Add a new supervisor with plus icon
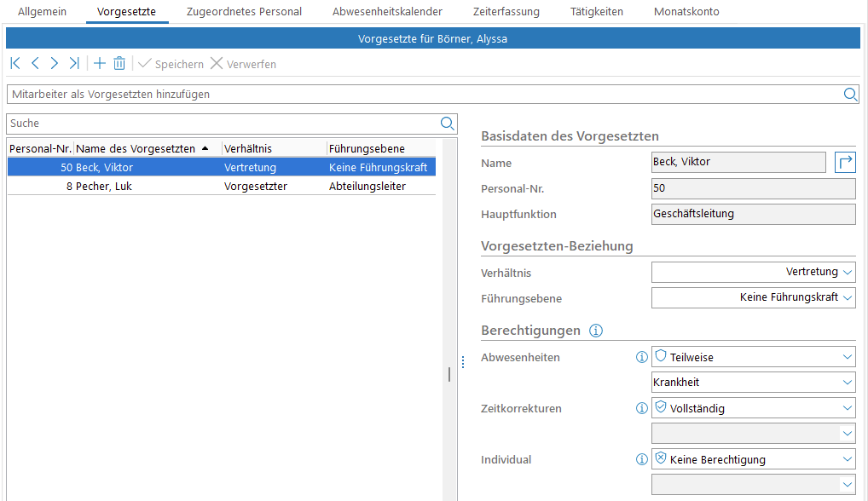The image size is (868, 501). pyautogui.click(x=100, y=64)
